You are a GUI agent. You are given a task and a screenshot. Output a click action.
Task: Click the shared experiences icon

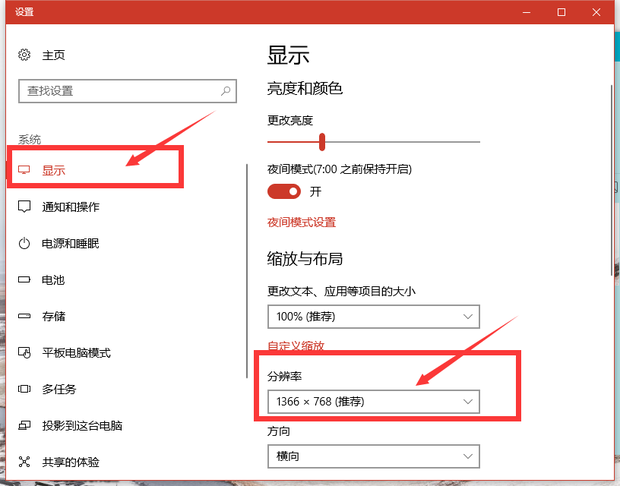pyautogui.click(x=24, y=461)
